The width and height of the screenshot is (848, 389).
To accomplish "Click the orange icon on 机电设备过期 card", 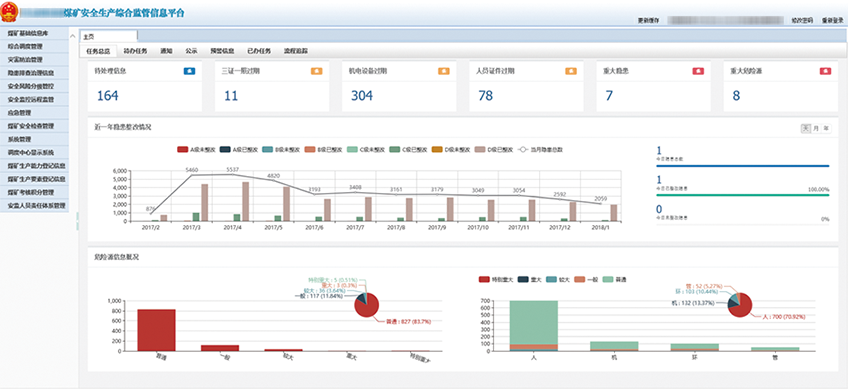I will click(443, 71).
